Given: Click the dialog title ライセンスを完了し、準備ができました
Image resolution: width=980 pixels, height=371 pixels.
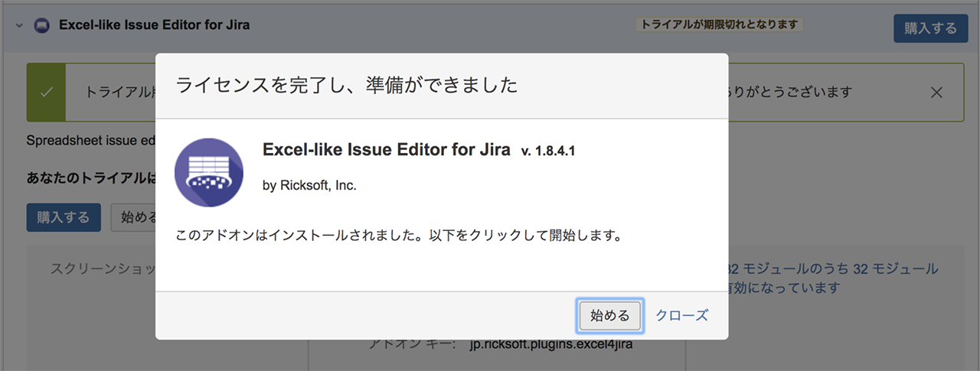Looking at the screenshot, I should [x=347, y=85].
